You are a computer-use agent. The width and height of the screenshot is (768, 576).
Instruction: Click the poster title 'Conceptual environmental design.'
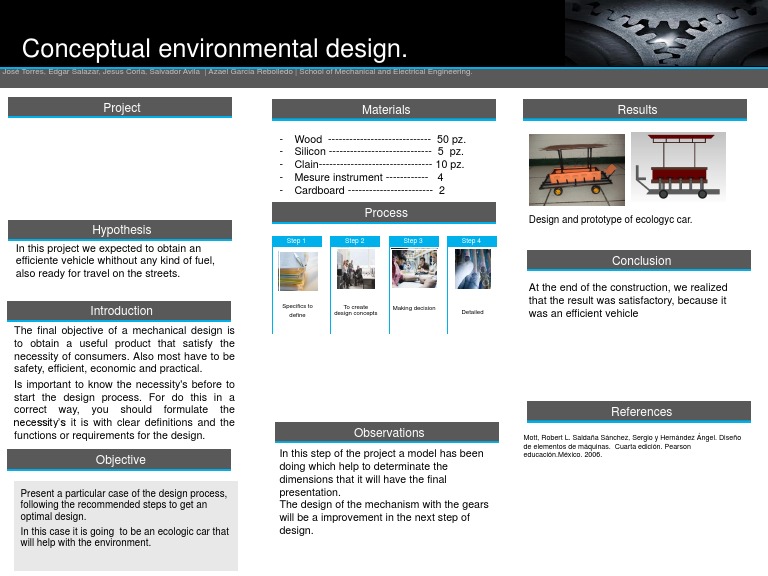click(215, 48)
